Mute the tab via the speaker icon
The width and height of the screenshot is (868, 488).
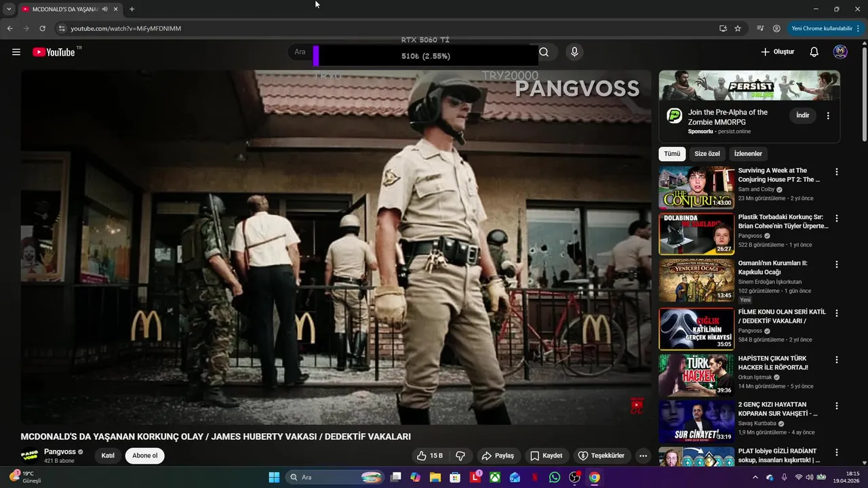(105, 9)
